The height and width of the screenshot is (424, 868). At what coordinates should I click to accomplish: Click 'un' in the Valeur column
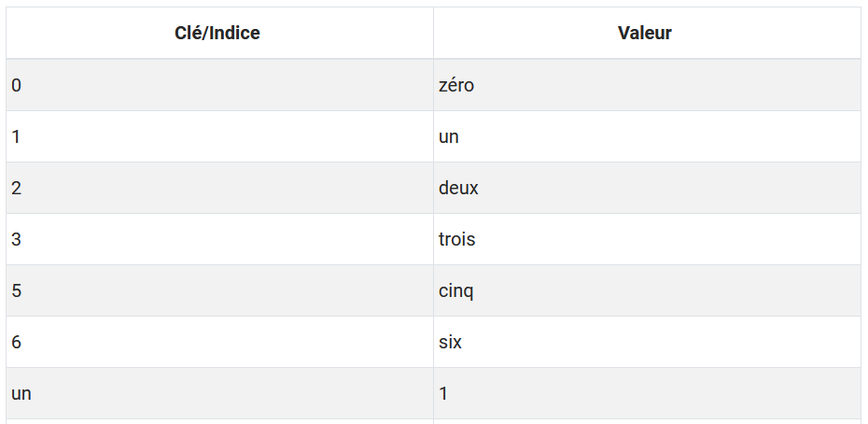(449, 136)
